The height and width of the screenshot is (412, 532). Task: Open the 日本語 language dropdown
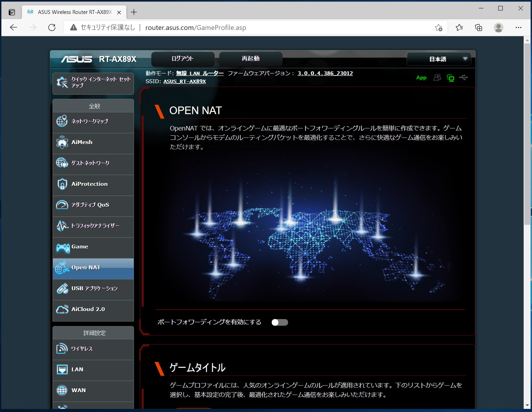coord(439,59)
